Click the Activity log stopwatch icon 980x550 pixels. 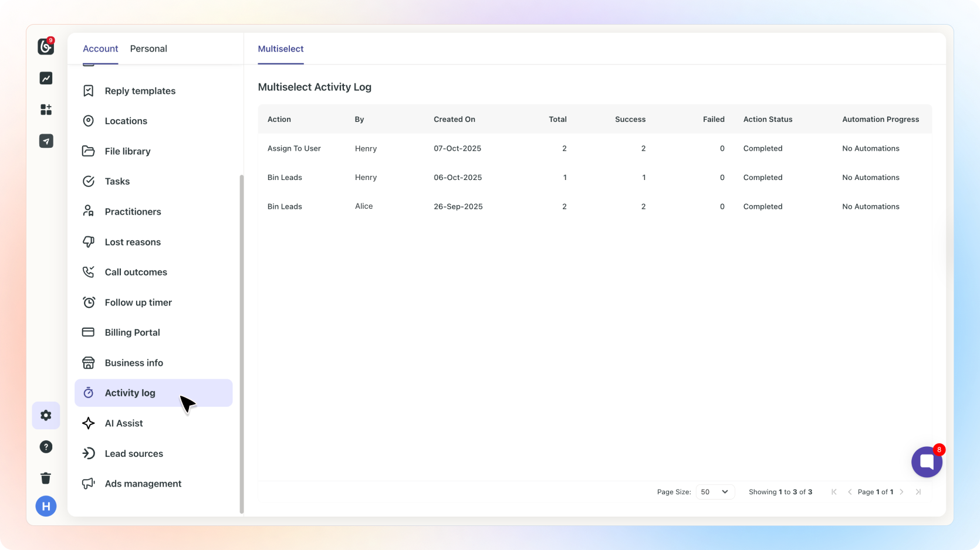click(x=89, y=393)
